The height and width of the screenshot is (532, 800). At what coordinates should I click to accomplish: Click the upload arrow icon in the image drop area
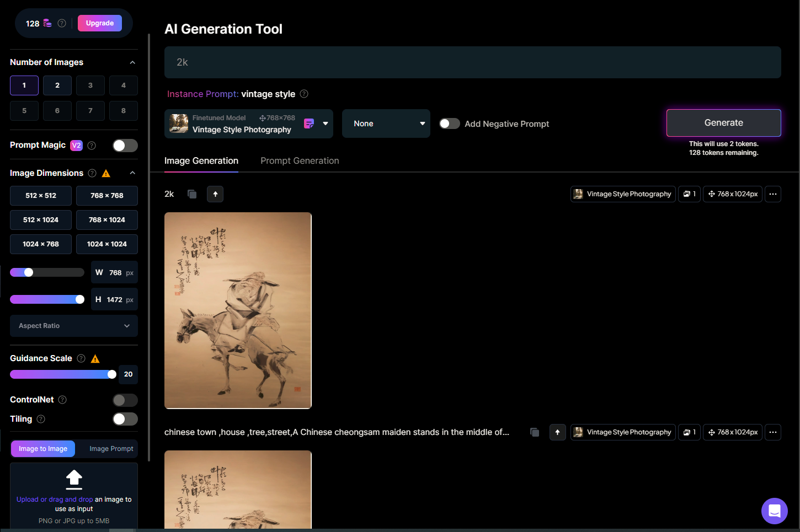[x=74, y=479]
